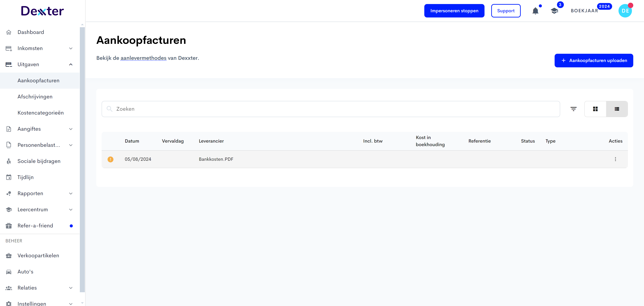The width and height of the screenshot is (644, 306).
Task: Open actions menu for Bankkosten.PDF row
Action: point(615,159)
